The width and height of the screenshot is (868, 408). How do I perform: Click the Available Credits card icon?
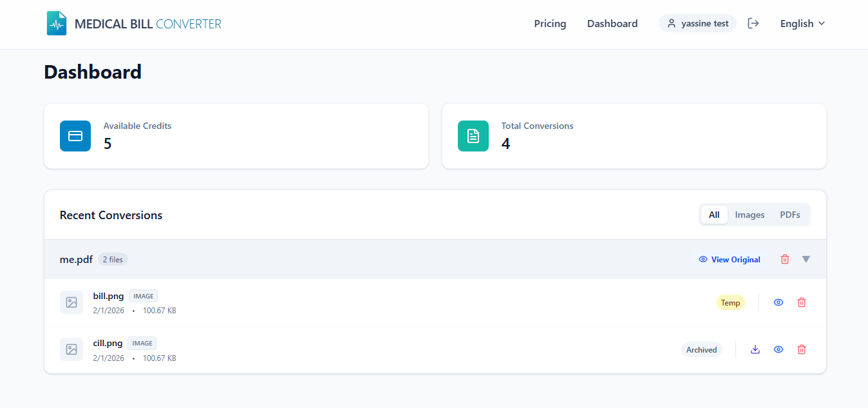click(75, 136)
